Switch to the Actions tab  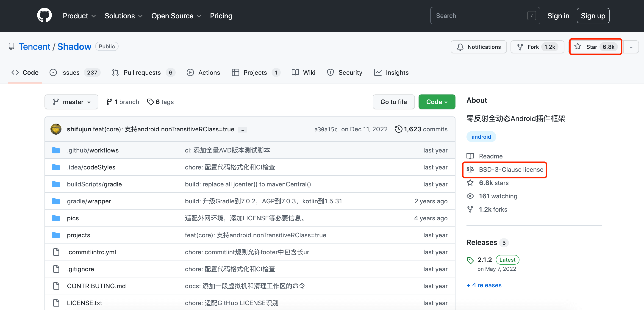pos(203,72)
